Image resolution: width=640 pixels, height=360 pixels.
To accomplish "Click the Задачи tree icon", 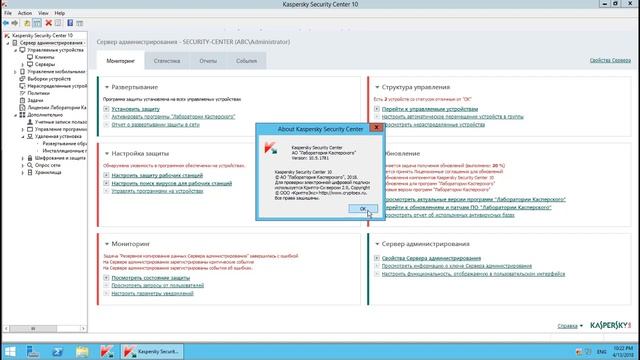I will point(22,100).
